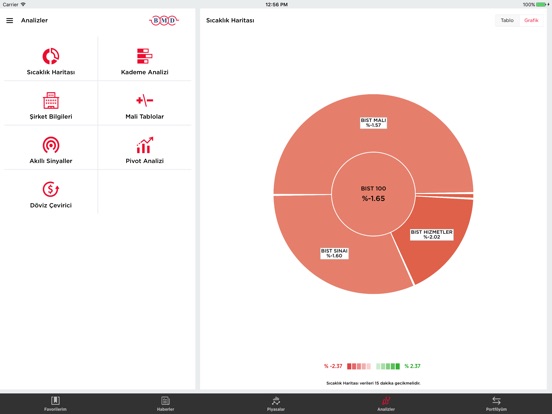
Task: Open the Sıcaklık Haritası heat map icon
Action: click(x=51, y=56)
